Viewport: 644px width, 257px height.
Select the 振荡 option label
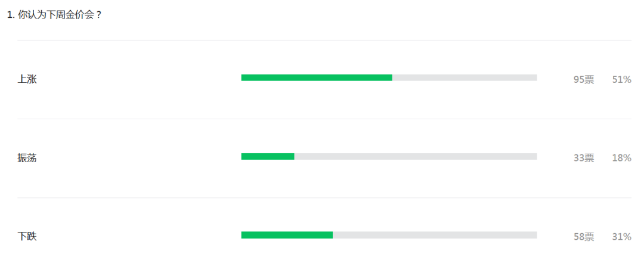click(27, 157)
